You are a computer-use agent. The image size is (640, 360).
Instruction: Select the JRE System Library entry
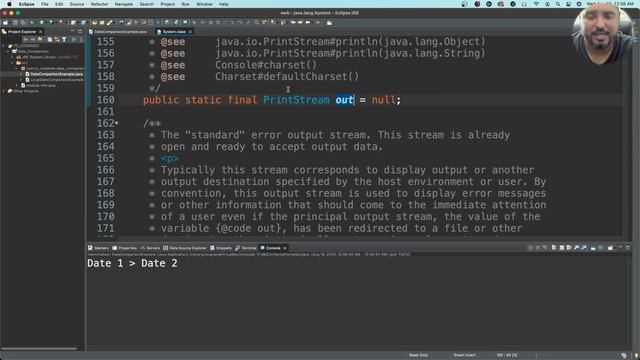pos(47,57)
